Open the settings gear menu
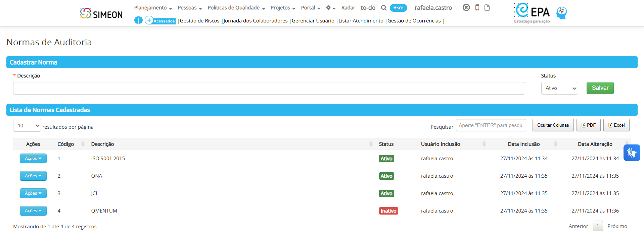This screenshot has height=235, width=644. tap(330, 8)
